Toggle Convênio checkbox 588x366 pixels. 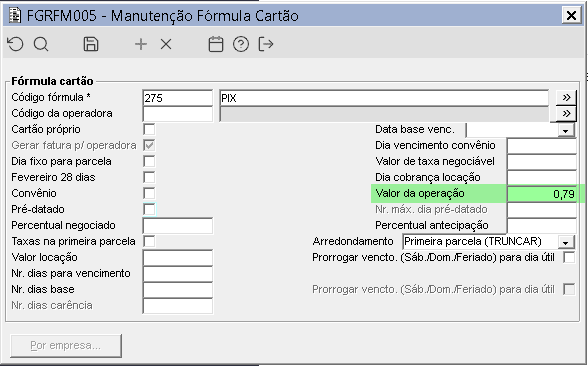(x=149, y=194)
